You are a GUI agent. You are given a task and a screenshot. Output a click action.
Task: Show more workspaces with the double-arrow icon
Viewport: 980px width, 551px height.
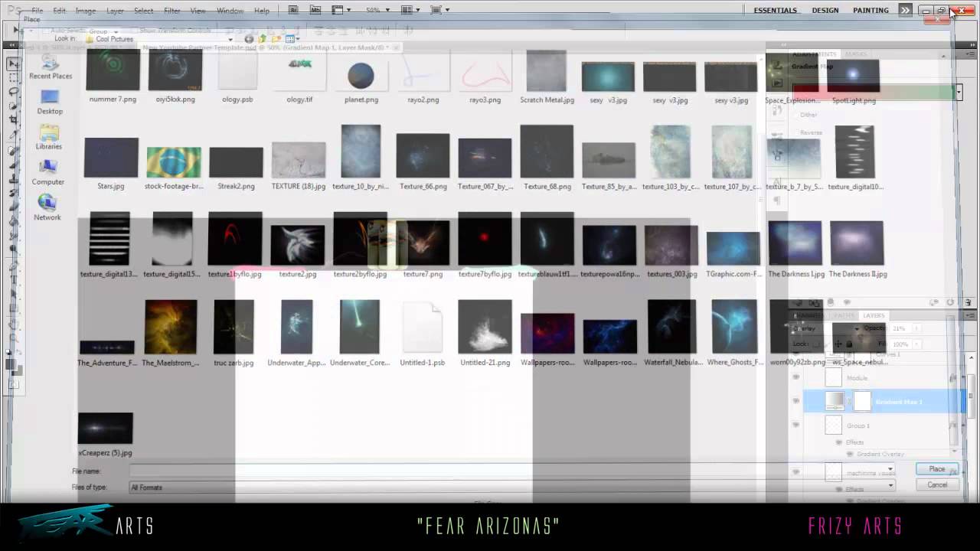pos(905,10)
